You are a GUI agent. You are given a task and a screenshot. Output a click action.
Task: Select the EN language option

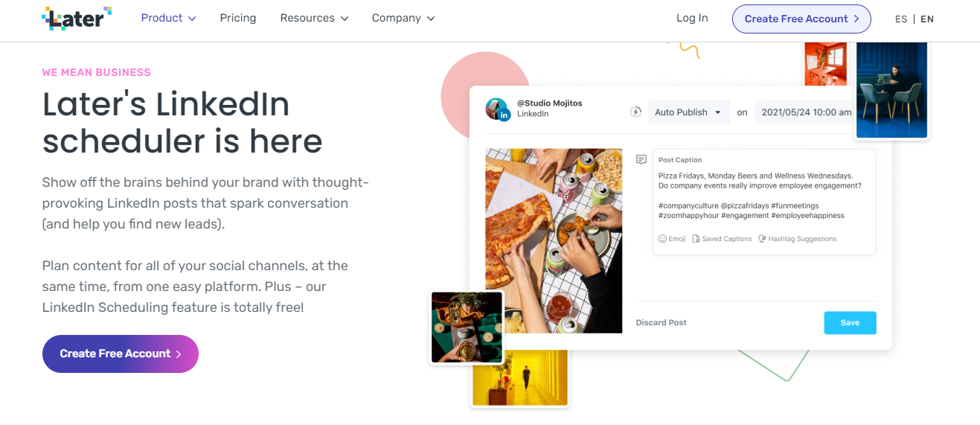click(927, 19)
